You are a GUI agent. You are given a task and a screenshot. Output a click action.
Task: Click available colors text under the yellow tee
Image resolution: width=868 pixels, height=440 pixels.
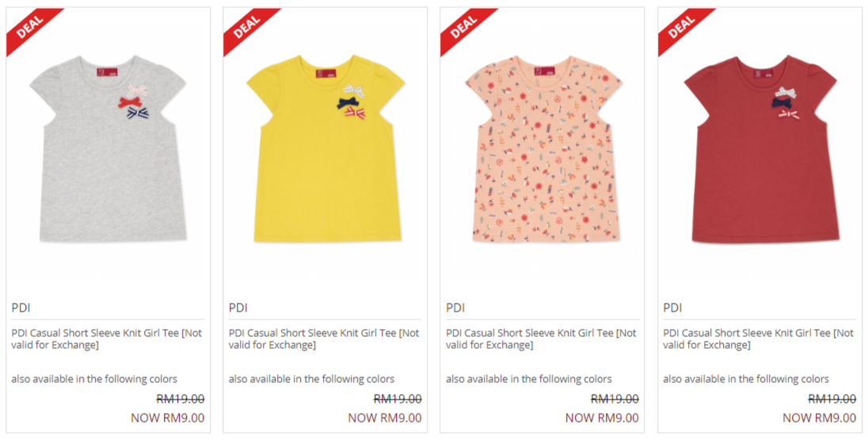pos(312,379)
